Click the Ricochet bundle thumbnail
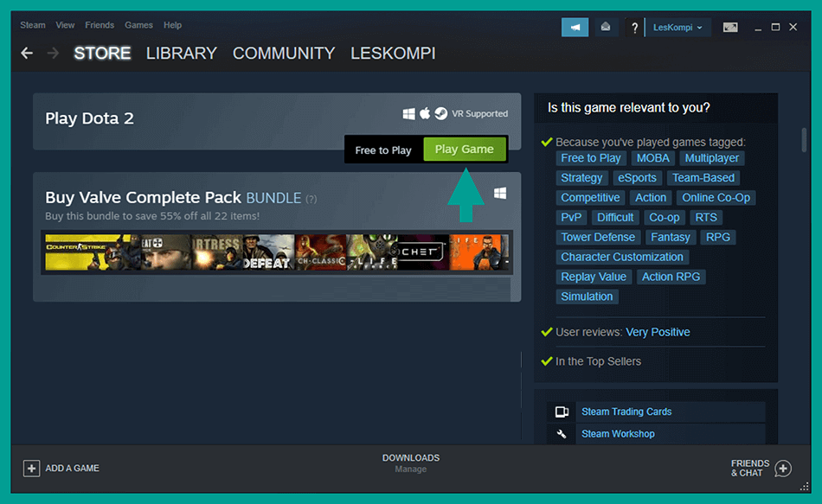Image resolution: width=822 pixels, height=504 pixels. tap(422, 252)
